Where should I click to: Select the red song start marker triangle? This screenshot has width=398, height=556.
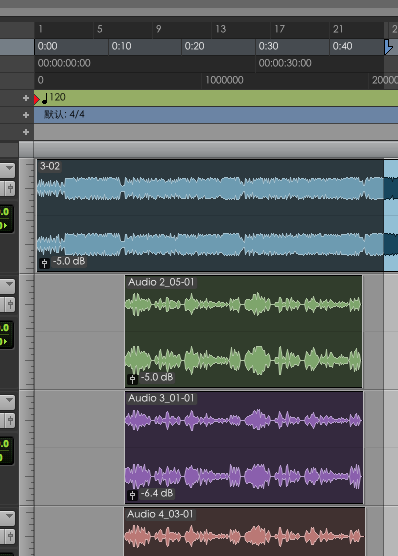click(37, 99)
